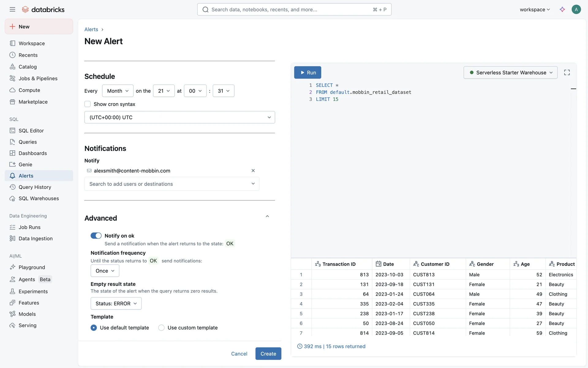Open Query History from the sidebar

click(35, 187)
